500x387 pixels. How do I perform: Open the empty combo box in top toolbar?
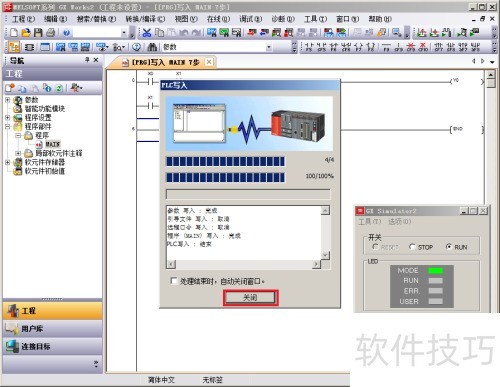pyautogui.click(x=124, y=33)
